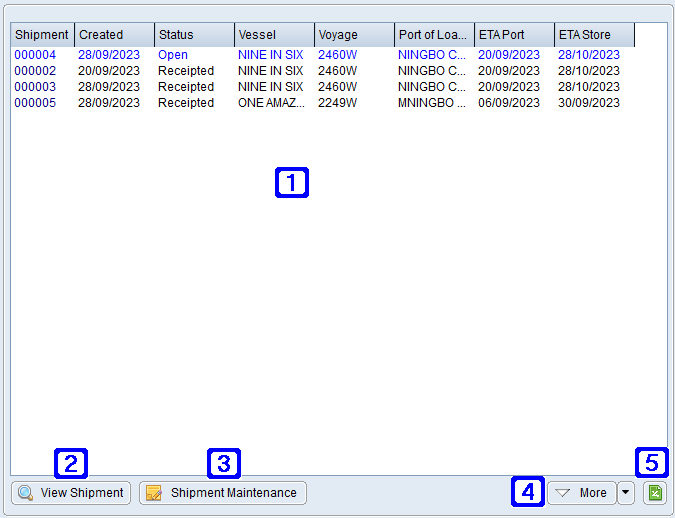Screen dimensions: 675x518
Task: Sort by the Created column header
Action: 114,35
